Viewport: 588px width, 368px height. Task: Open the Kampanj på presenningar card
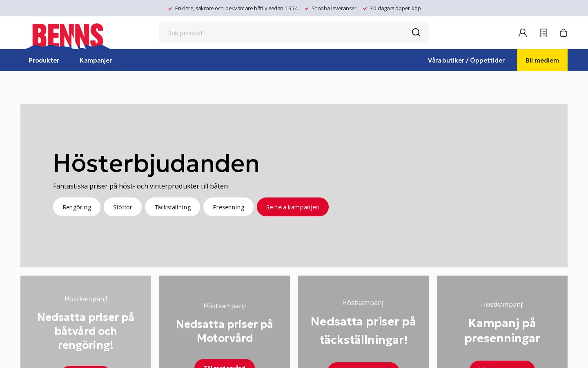point(502,322)
